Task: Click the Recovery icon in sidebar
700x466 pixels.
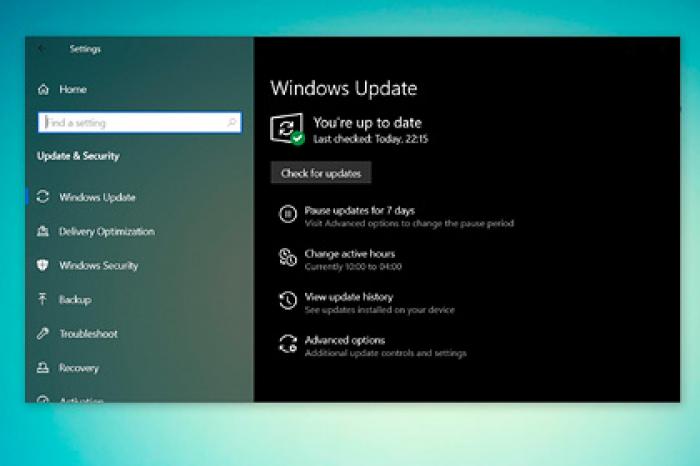Action: click(x=43, y=367)
